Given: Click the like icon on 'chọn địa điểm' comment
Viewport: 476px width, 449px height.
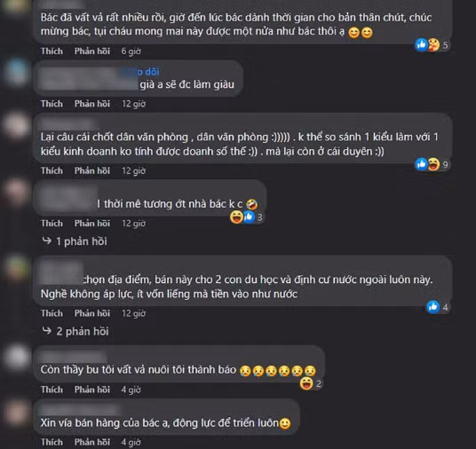Looking at the screenshot, I should click(432, 307).
